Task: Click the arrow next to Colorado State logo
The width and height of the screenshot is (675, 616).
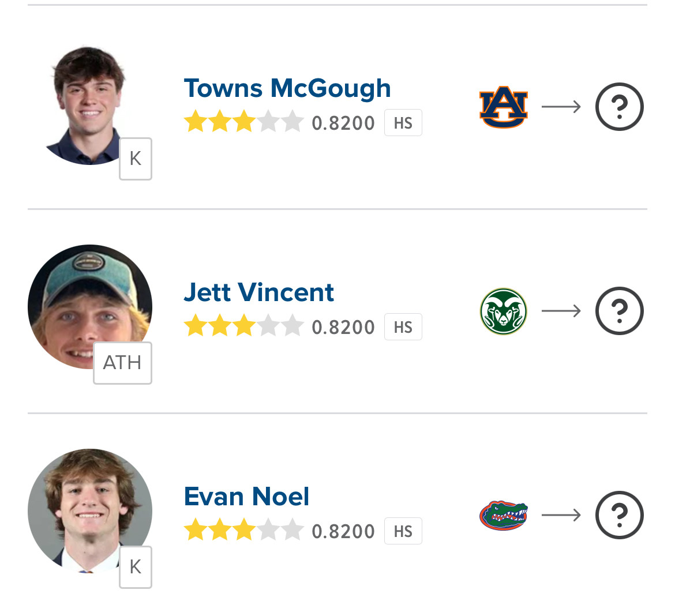Action: click(x=561, y=311)
